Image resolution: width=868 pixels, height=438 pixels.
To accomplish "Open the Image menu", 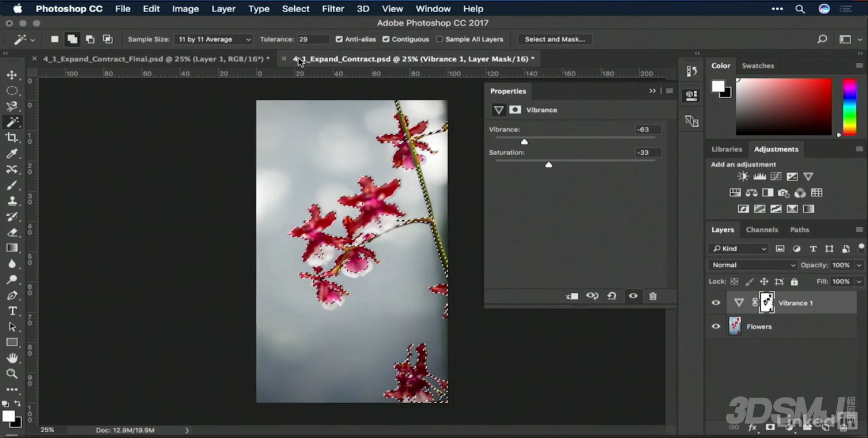I will 185,9.
